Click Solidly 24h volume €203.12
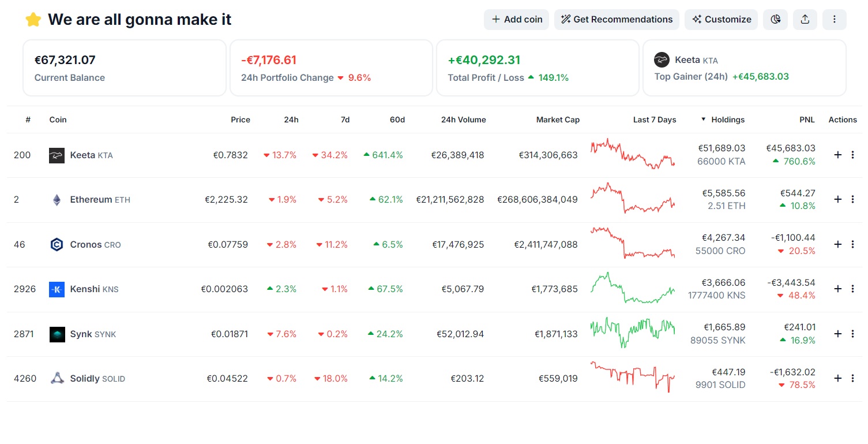Viewport: 868px width, 444px height. tap(467, 378)
